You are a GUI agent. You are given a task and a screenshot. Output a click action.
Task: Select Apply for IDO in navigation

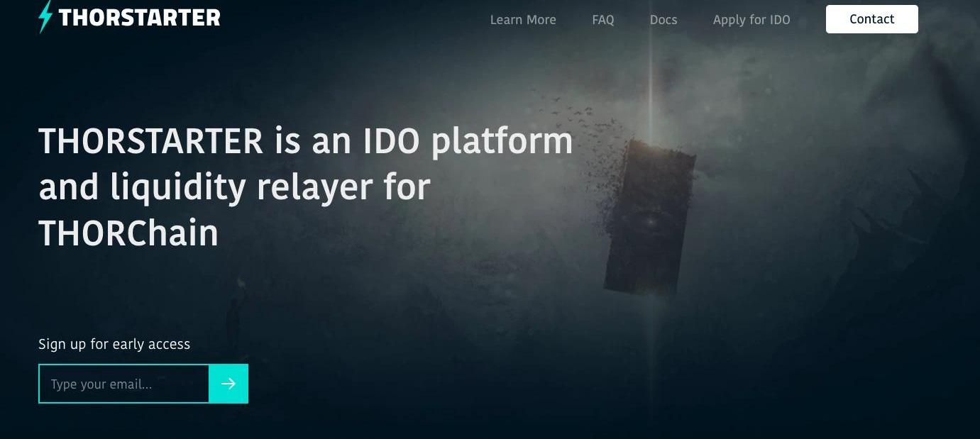pos(751,20)
